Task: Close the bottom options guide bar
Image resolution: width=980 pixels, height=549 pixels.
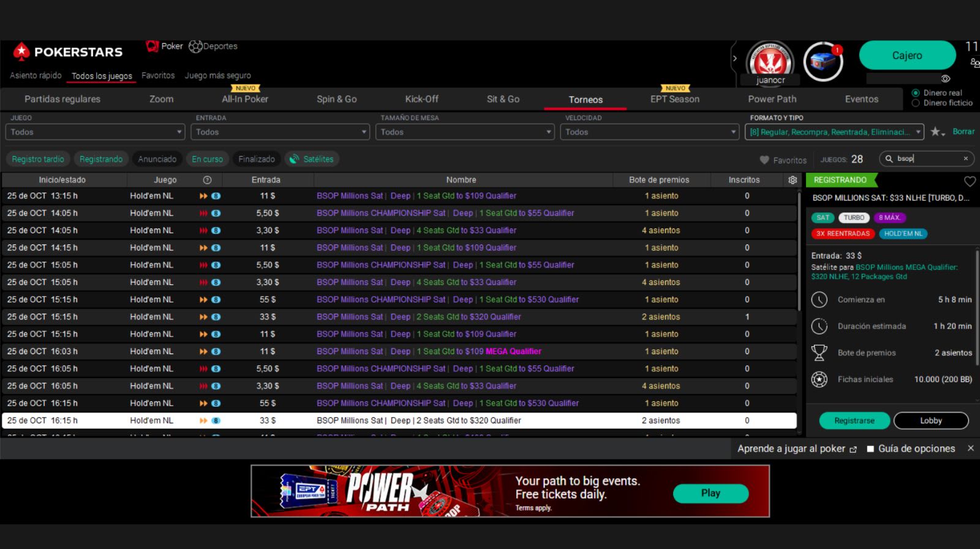Action: 970,449
